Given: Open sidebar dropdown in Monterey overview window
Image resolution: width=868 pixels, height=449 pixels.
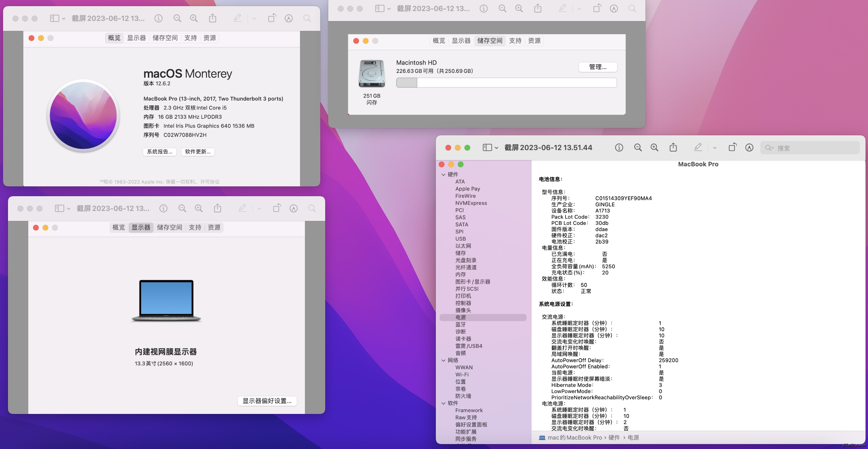Looking at the screenshot, I should (x=57, y=18).
